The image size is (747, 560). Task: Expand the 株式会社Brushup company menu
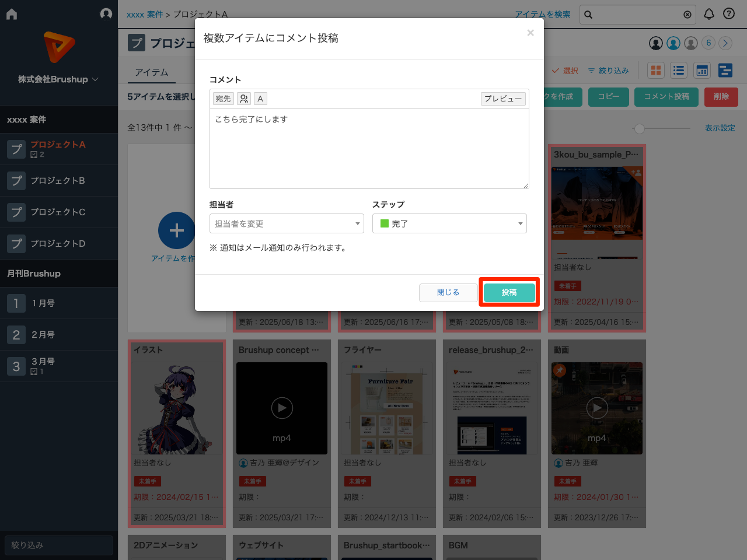point(58,79)
